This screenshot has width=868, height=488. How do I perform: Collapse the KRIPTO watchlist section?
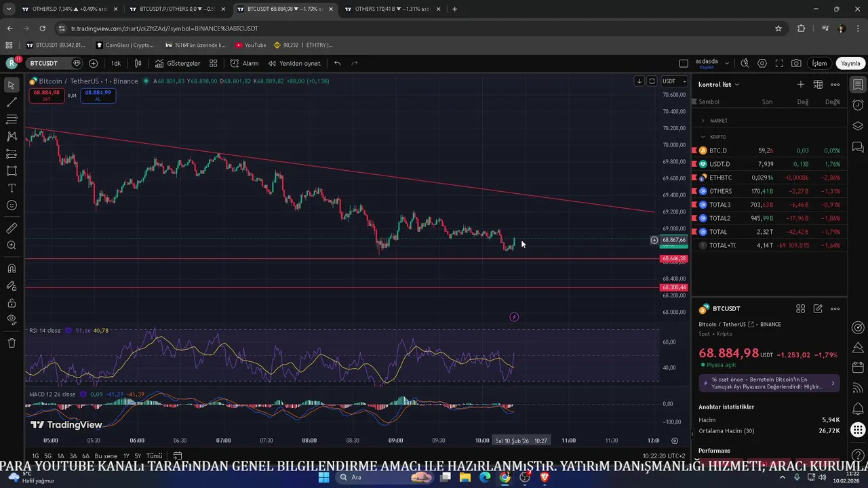coord(703,137)
